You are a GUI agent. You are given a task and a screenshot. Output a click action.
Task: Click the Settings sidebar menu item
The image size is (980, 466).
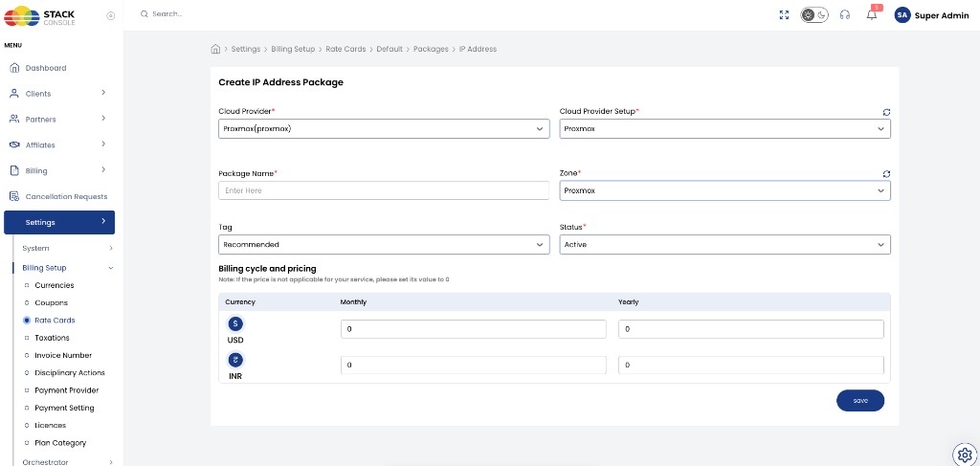click(x=59, y=222)
